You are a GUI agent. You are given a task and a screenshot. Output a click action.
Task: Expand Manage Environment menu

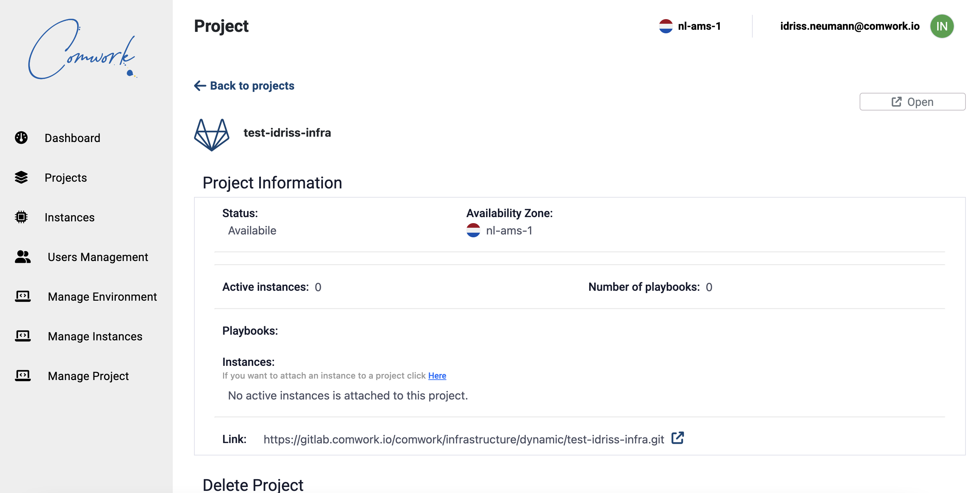[102, 296]
